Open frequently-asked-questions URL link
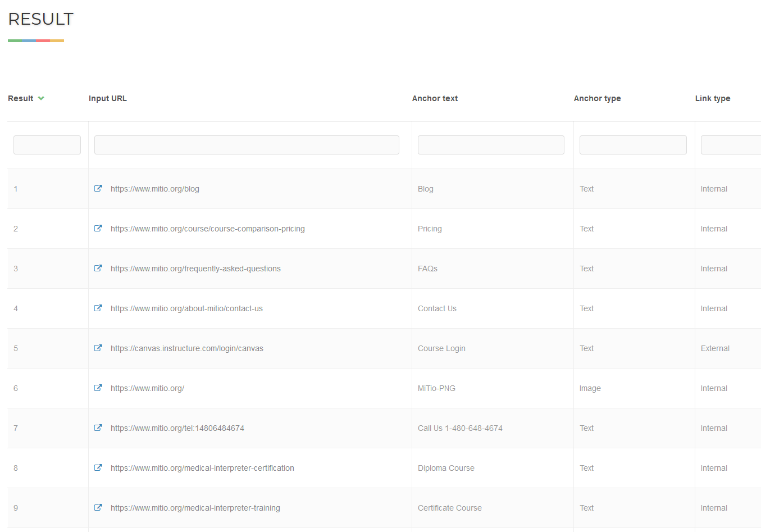This screenshot has height=532, width=761. coord(195,269)
